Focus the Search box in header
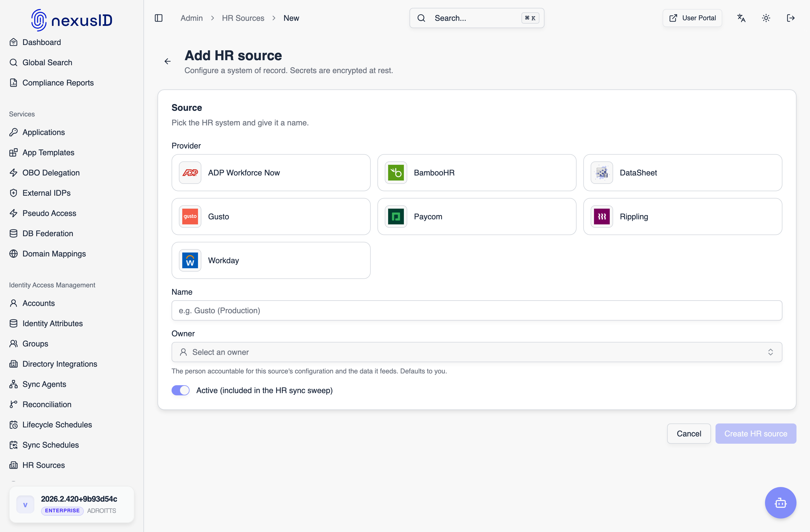This screenshot has height=532, width=810. 477,18
